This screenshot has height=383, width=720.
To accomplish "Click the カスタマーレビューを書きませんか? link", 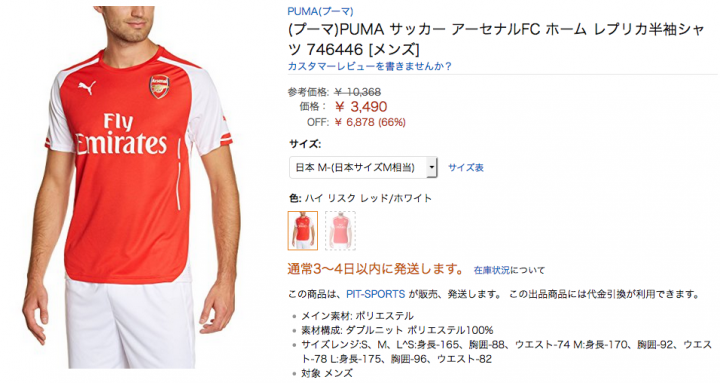I will (x=369, y=66).
